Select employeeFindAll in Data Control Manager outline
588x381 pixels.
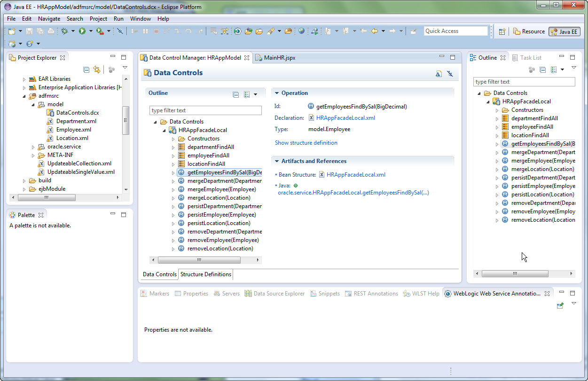204,156
